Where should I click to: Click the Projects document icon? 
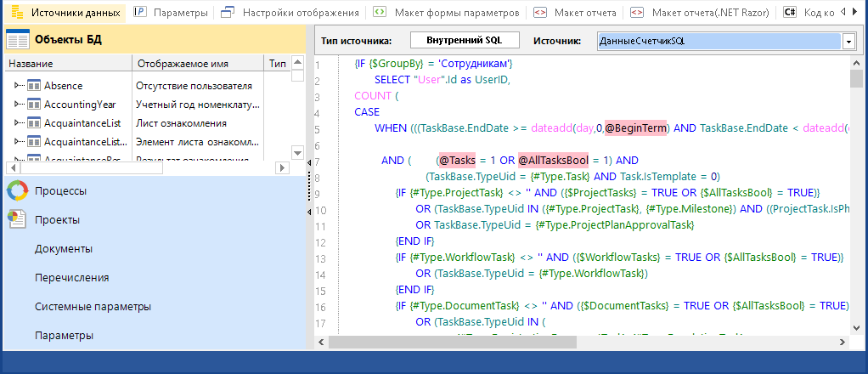[x=18, y=220]
